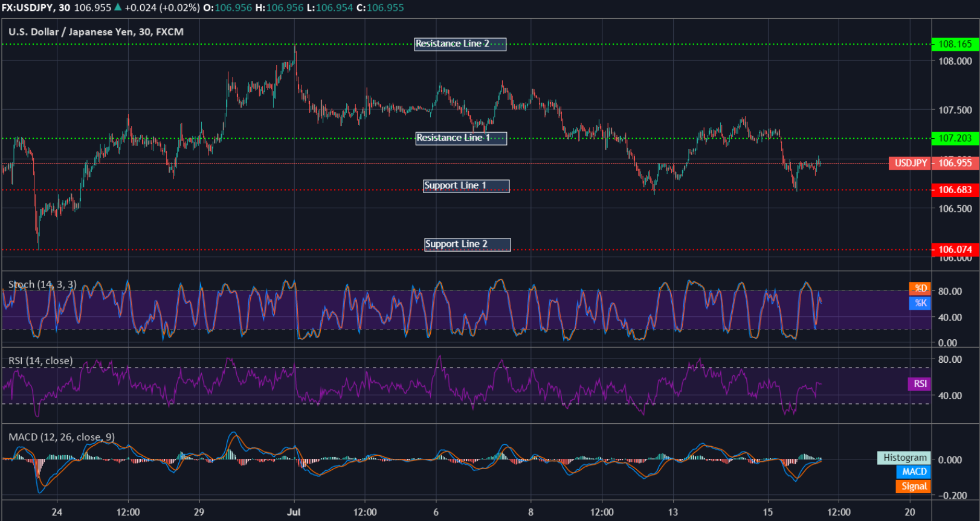
Task: Click the 106.074 red price tag
Action: point(955,249)
